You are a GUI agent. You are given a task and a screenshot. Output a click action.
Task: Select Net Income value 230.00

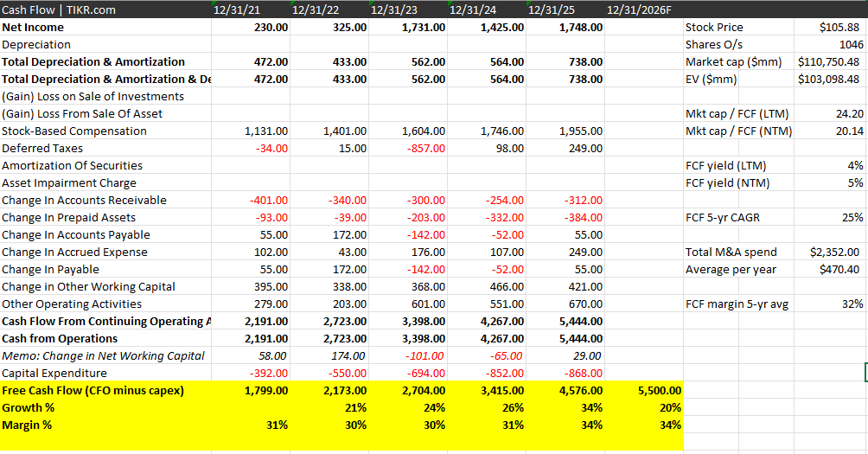tap(271, 27)
